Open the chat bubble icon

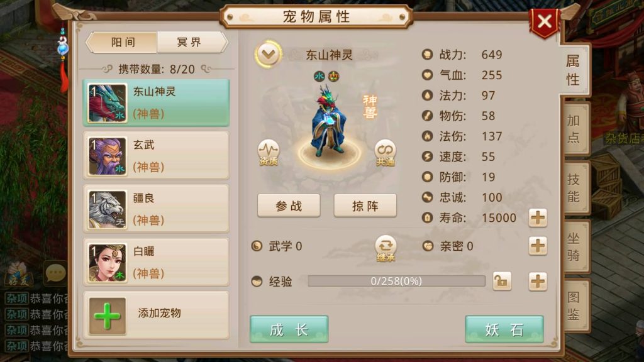pos(56,272)
